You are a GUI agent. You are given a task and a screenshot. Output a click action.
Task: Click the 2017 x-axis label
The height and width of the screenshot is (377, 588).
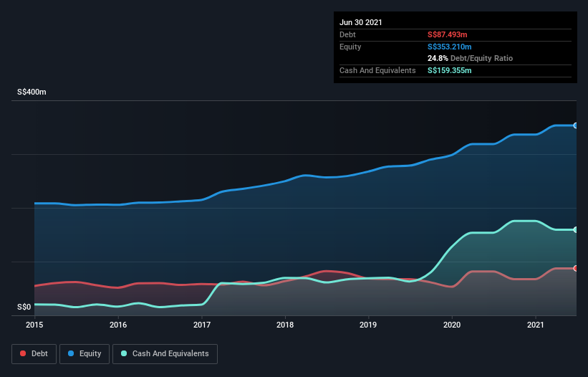click(x=202, y=325)
